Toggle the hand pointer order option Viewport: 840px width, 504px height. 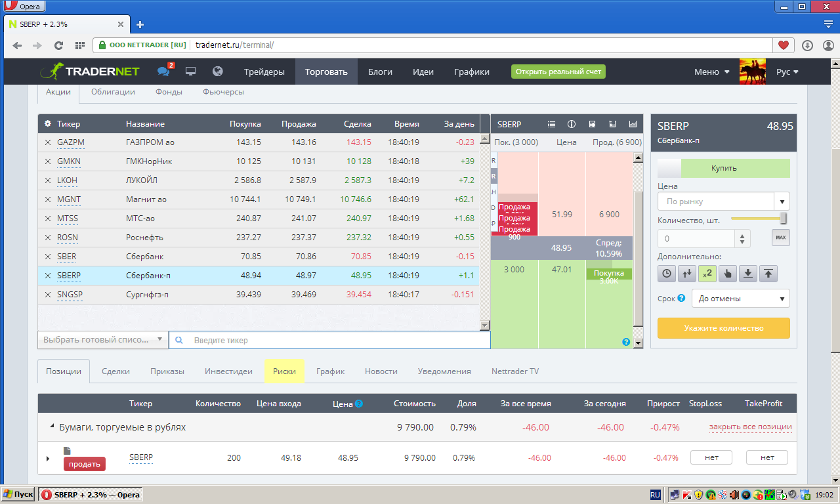[728, 274]
